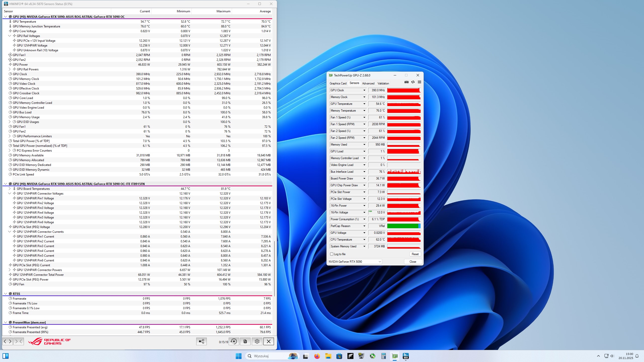Collapse the RTSS sensor group
The height and width of the screenshot is (362, 644).
6,294
